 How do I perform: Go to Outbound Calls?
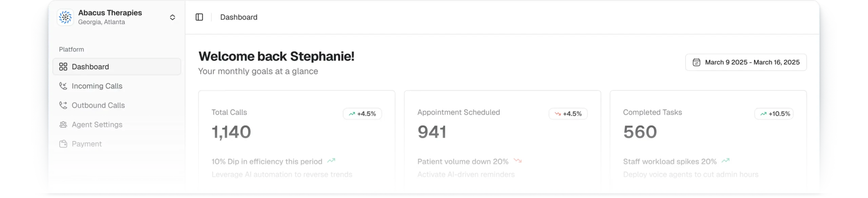pyautogui.click(x=98, y=105)
